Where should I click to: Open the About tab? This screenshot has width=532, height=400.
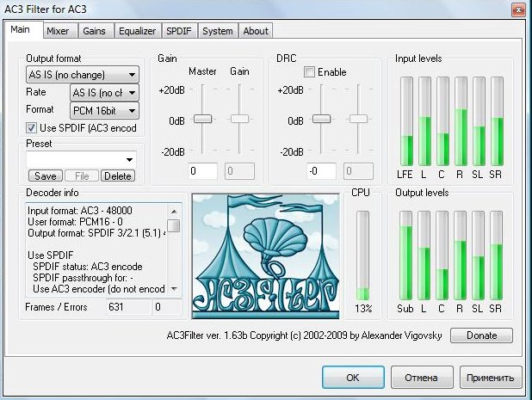(256, 31)
